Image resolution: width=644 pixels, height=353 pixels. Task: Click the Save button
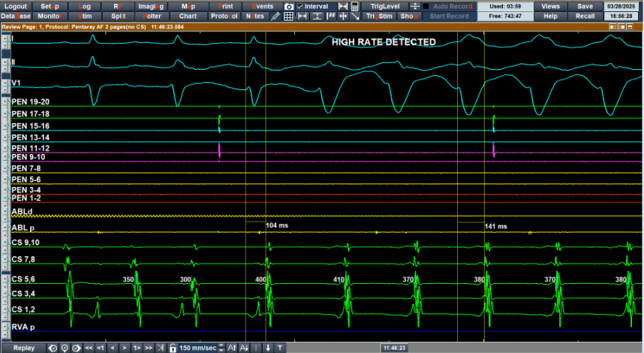click(585, 7)
